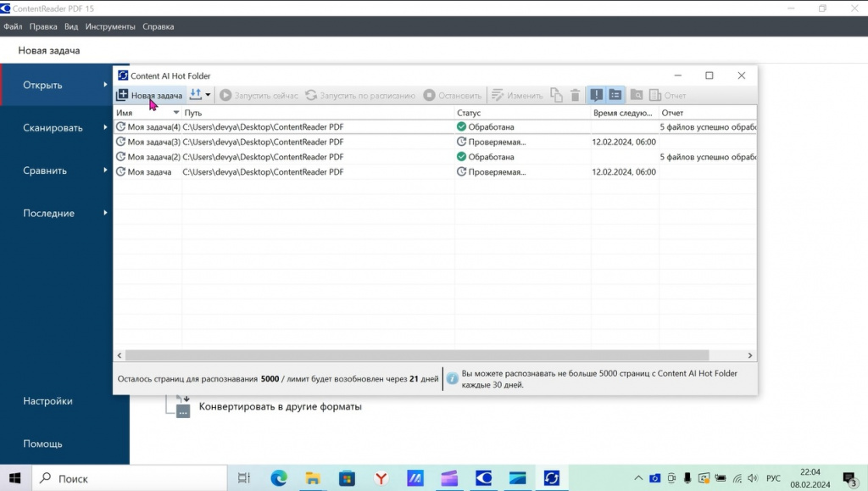Click the copy task icon
868x491 pixels.
[x=556, y=95]
